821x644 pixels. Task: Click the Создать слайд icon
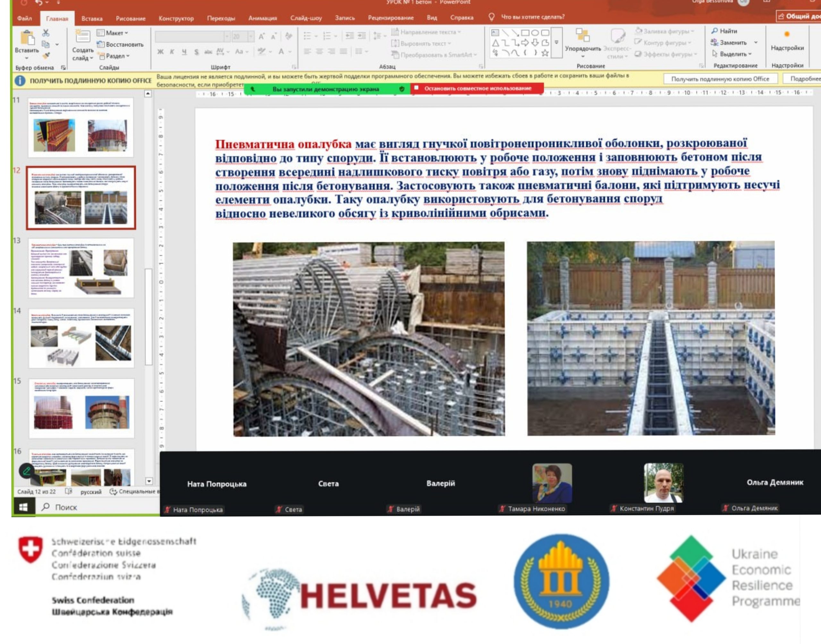point(83,37)
